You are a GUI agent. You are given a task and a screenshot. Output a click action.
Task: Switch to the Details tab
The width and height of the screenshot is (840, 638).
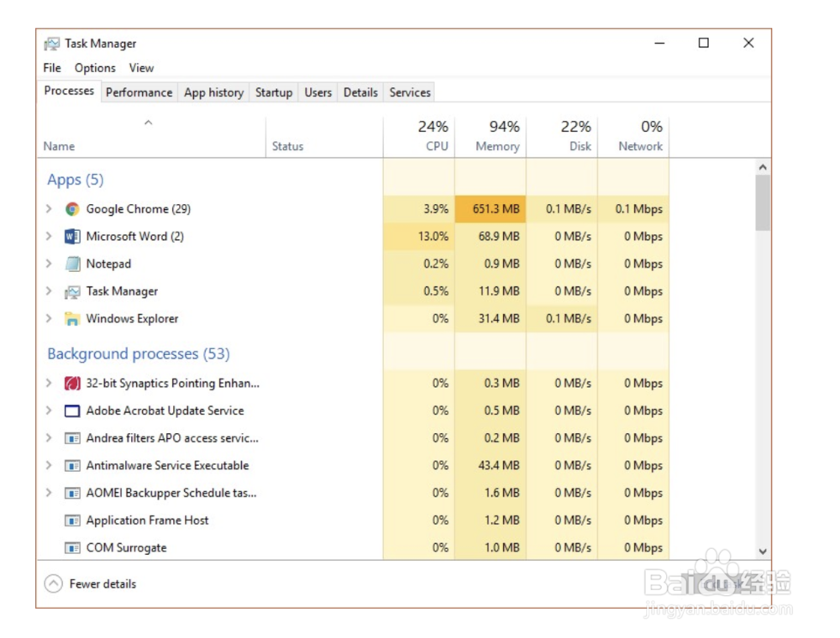click(360, 92)
